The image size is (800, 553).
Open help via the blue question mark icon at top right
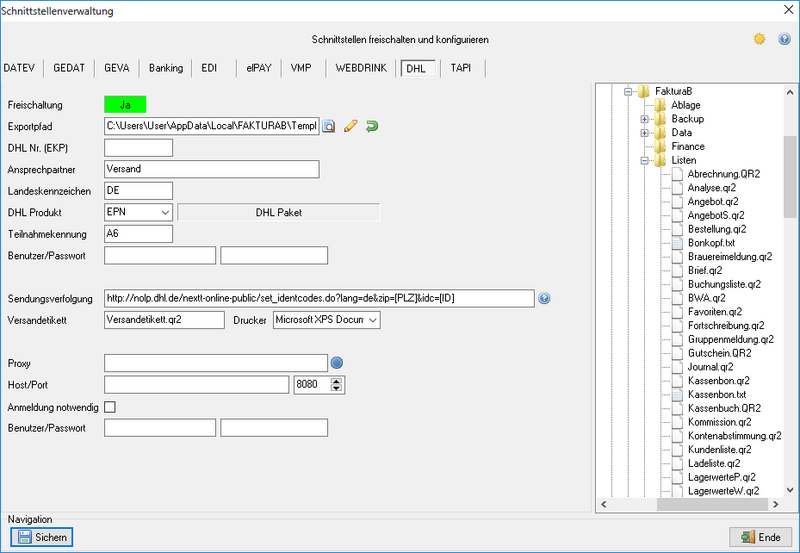[x=784, y=39]
